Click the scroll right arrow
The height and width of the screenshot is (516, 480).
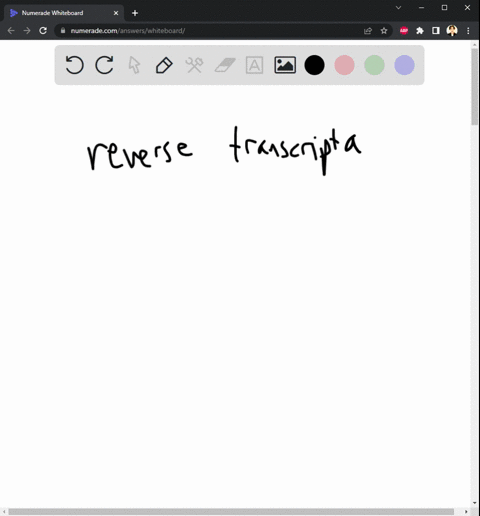coord(466,512)
